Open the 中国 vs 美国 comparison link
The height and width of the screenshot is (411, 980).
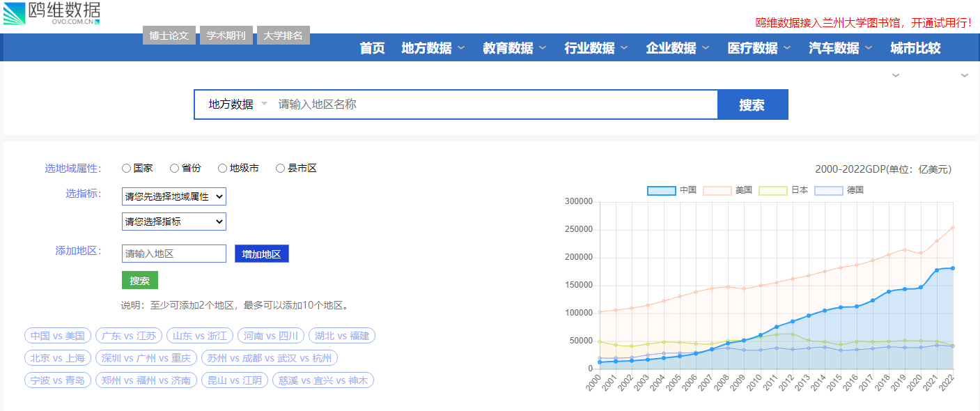tap(57, 335)
